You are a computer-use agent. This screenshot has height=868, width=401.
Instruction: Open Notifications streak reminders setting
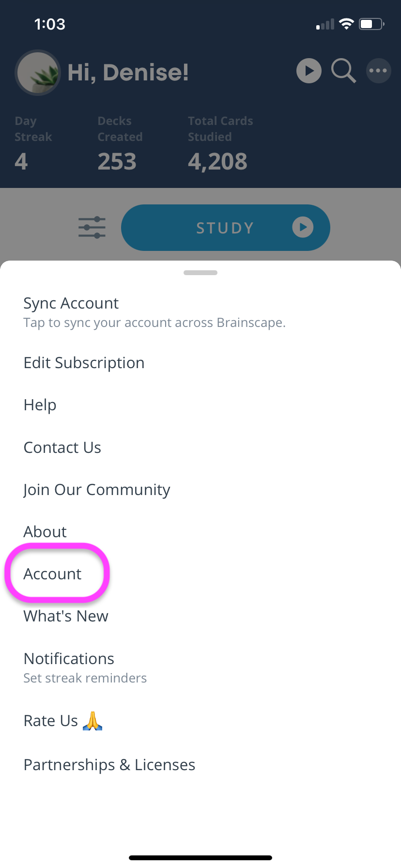click(200, 668)
